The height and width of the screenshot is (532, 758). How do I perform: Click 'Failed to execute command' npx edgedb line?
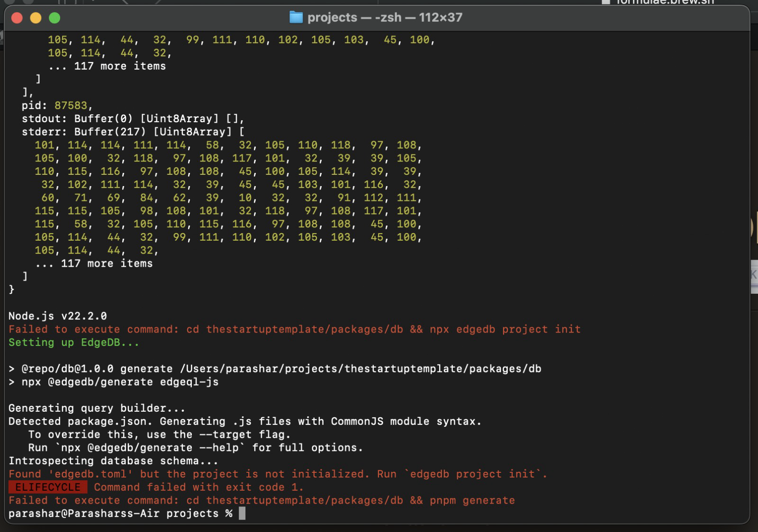click(x=294, y=329)
